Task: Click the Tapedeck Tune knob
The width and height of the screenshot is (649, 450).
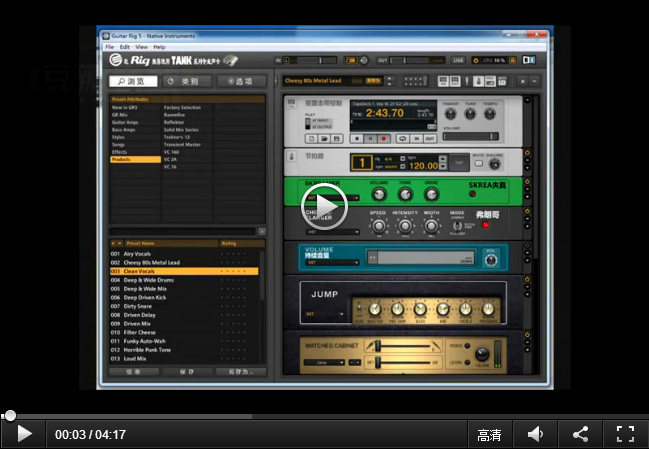Action: [470, 113]
